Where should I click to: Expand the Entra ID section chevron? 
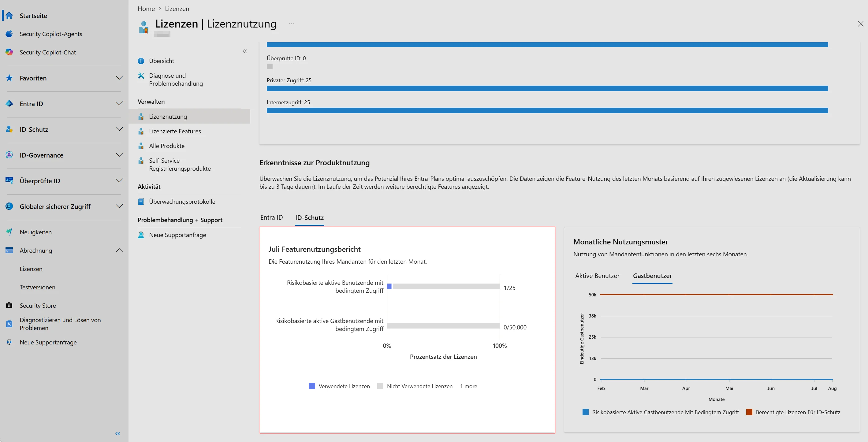119,103
